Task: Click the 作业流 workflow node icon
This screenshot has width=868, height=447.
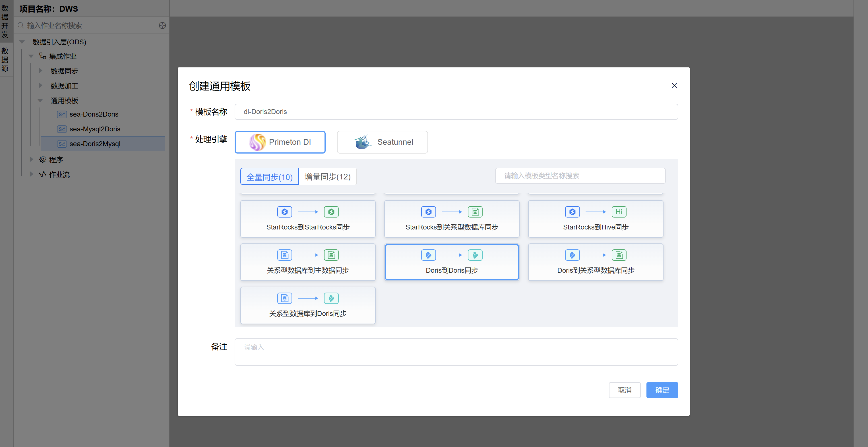Action: (42, 174)
